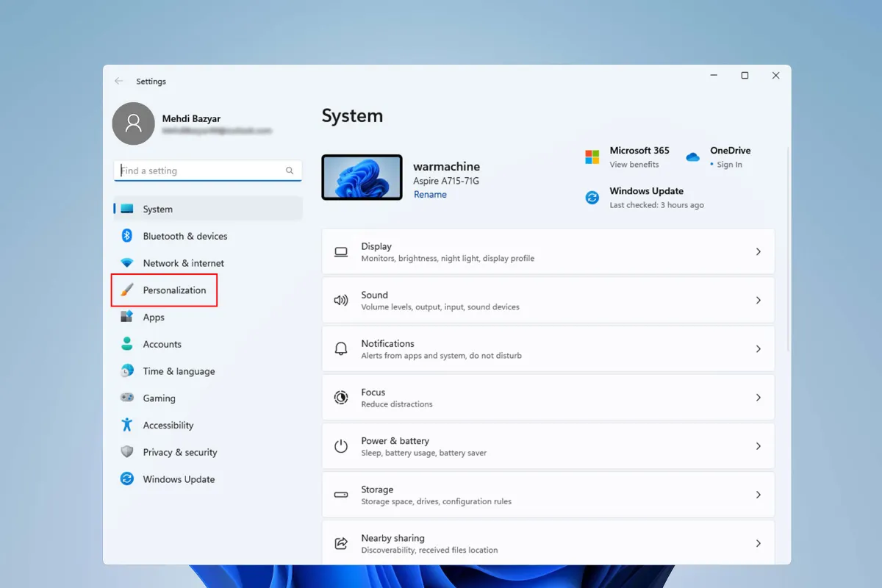Click the Personalization paintbrush icon
This screenshot has width=882, height=588.
[x=126, y=290]
